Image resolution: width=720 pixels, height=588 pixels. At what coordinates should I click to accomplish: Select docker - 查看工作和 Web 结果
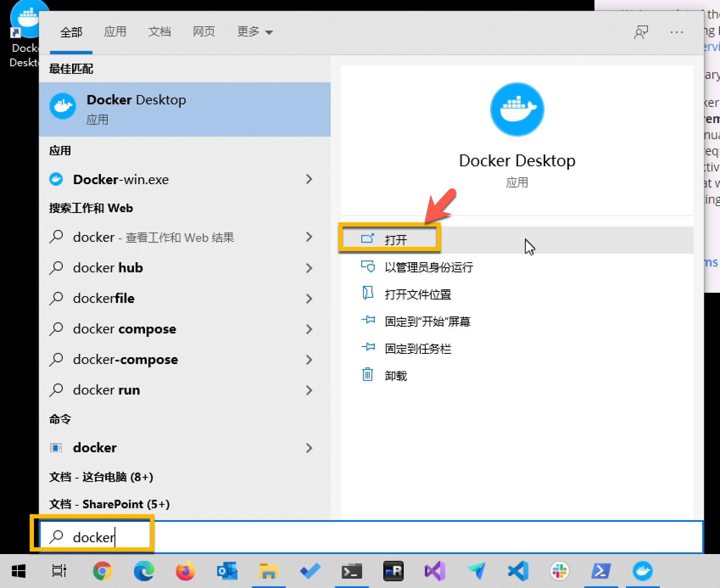pyautogui.click(x=185, y=237)
